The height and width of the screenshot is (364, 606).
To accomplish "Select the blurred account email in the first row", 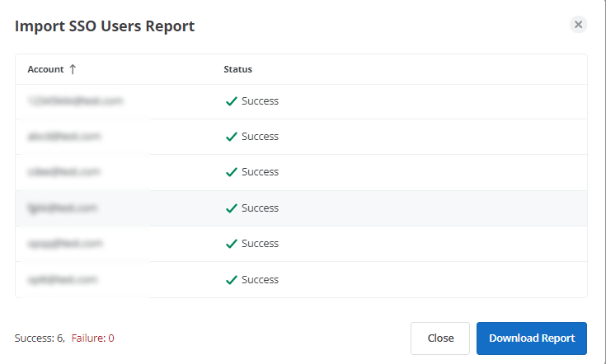I will click(x=75, y=100).
